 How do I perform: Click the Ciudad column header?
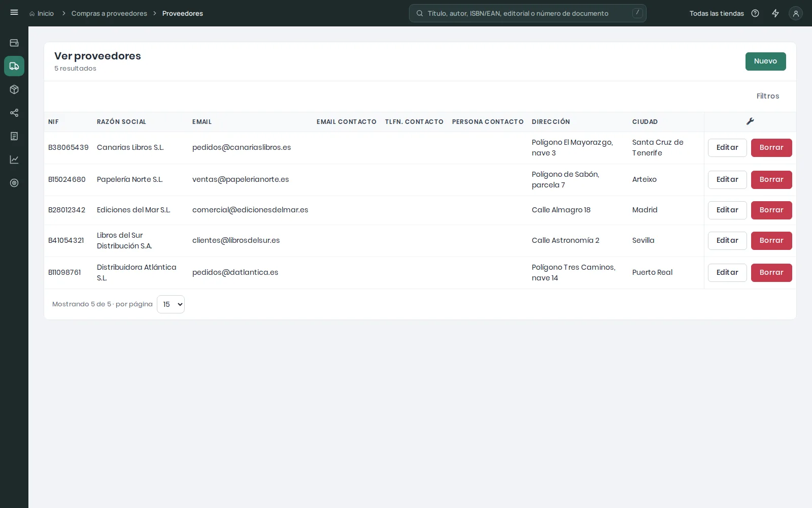[645, 122]
